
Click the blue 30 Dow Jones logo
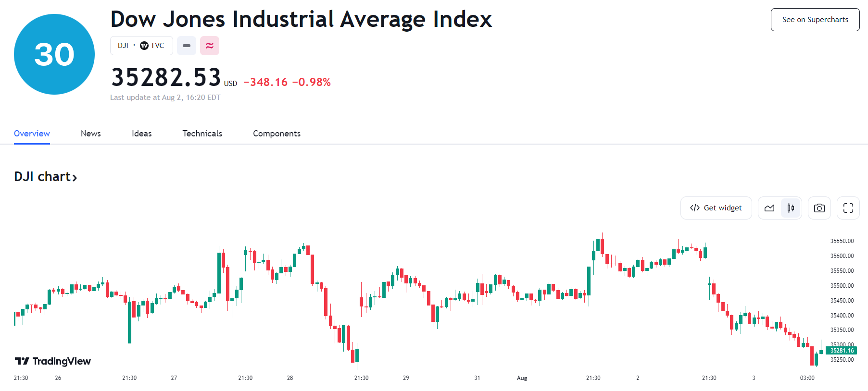(x=54, y=54)
